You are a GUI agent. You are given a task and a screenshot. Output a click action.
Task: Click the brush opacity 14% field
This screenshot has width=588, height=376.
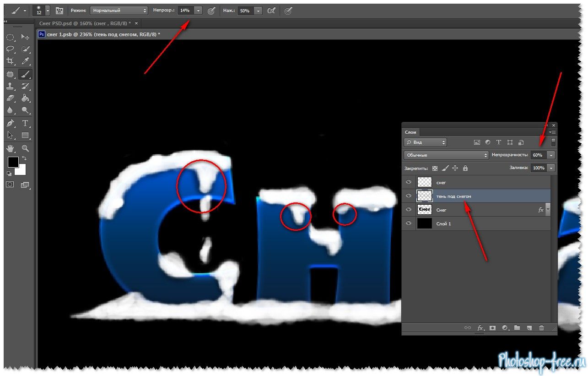[185, 10]
